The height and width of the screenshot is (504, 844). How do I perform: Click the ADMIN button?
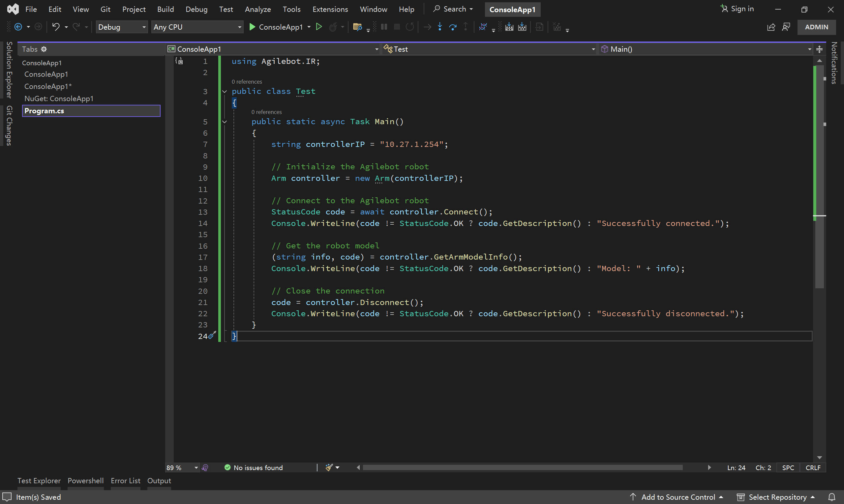click(816, 27)
